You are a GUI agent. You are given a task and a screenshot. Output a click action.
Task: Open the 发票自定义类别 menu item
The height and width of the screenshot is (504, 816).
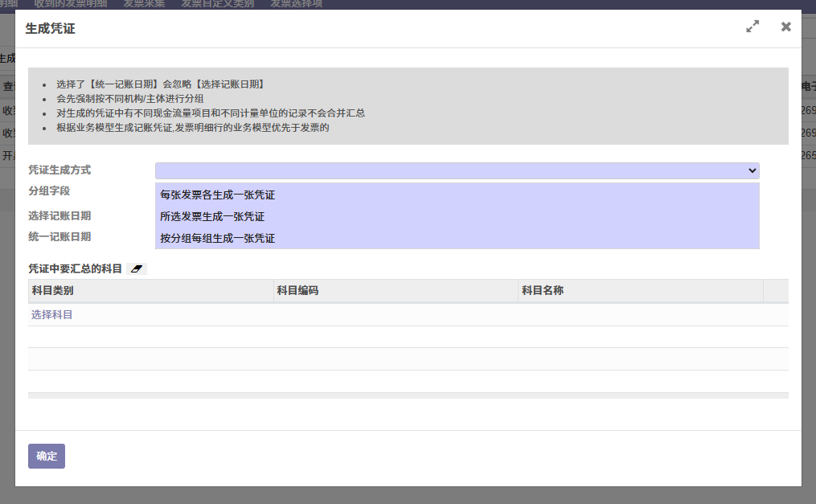click(x=218, y=4)
